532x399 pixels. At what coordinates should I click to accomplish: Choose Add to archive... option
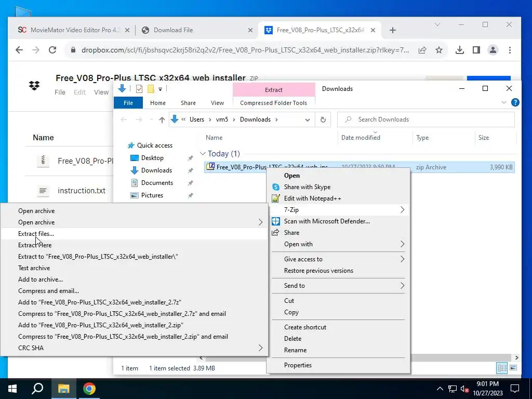[x=134, y=280]
